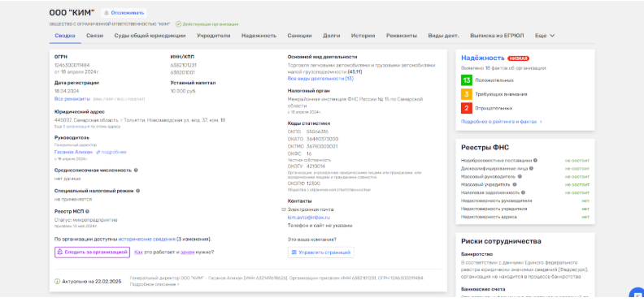Click the green checkmark icon near Действующая организация
The width and height of the screenshot is (644, 302).
coord(178,24)
